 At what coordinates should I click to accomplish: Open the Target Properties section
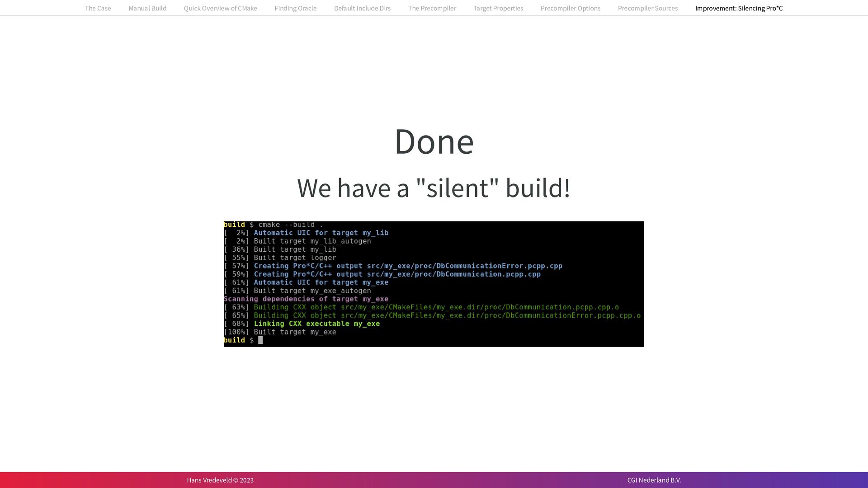(x=498, y=8)
